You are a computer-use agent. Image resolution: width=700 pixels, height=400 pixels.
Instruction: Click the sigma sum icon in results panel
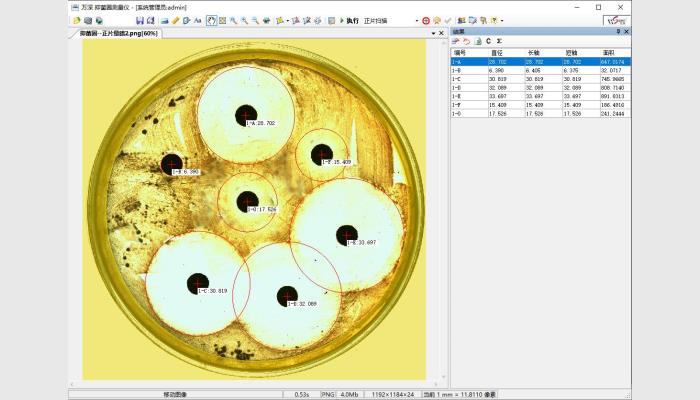pos(499,41)
